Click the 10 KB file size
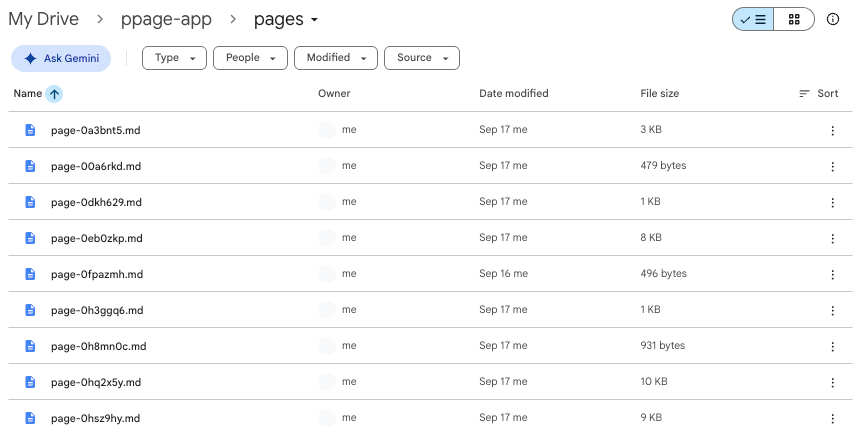Viewport: 860px width, 433px height. coord(654,382)
